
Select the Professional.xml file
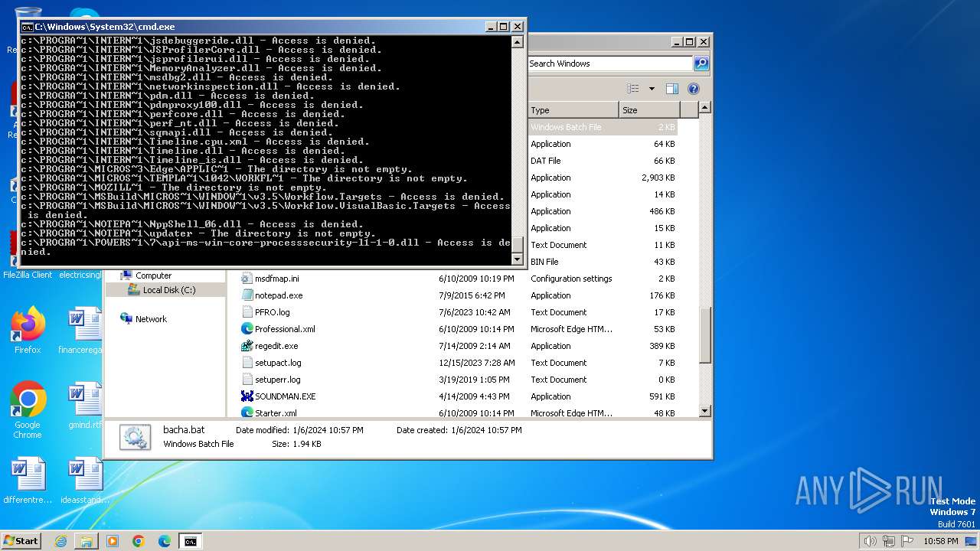tap(285, 329)
